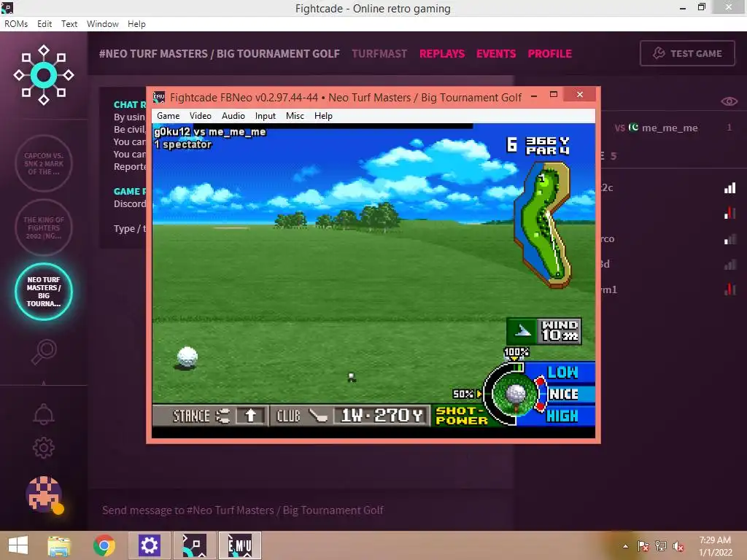Image resolution: width=747 pixels, height=560 pixels.
Task: Click the HIGH shot option in game
Action: coord(562,416)
